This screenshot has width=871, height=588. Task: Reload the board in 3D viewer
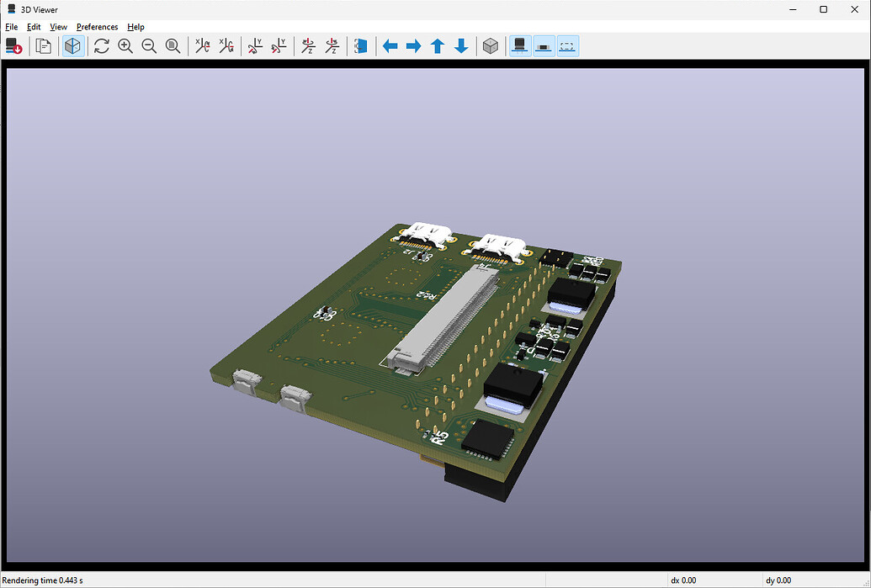click(13, 46)
